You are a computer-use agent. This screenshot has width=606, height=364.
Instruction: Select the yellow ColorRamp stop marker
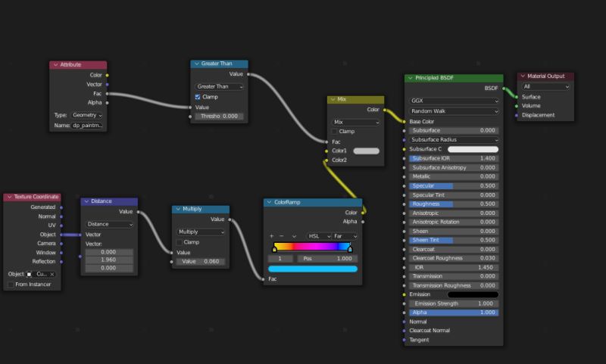274,250
